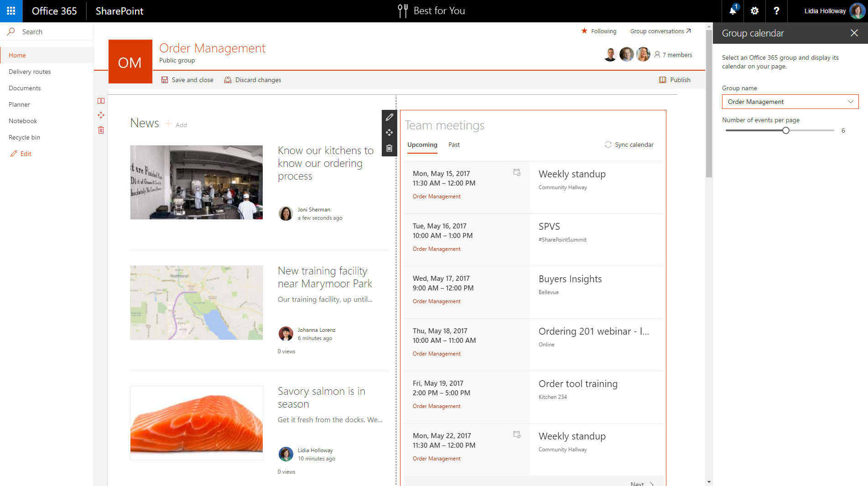This screenshot has height=486, width=868.
Task: Click the Search box
Action: click(x=46, y=31)
